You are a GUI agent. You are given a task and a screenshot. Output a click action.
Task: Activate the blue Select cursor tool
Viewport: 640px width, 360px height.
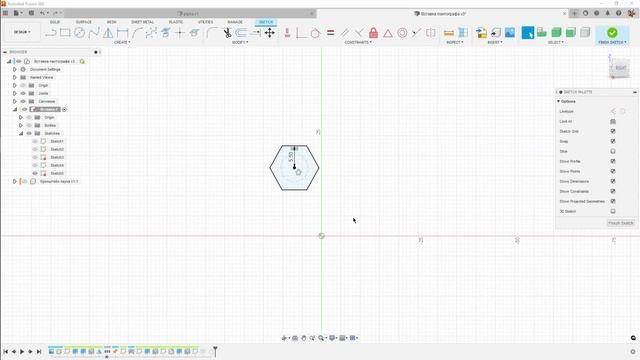click(x=527, y=33)
